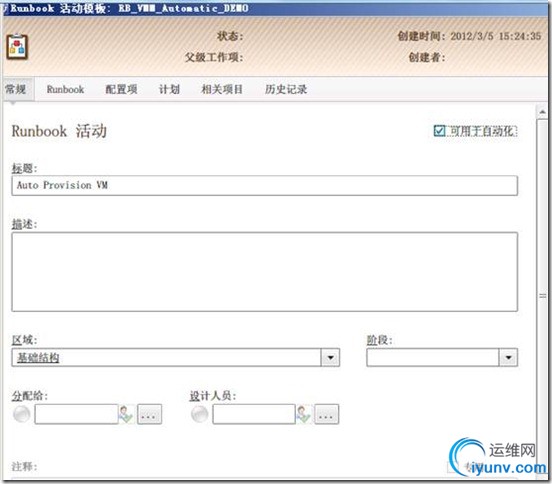552x484 pixels.
Task: Click the 标题 field containing Auto Provision VM
Action: coord(264,186)
